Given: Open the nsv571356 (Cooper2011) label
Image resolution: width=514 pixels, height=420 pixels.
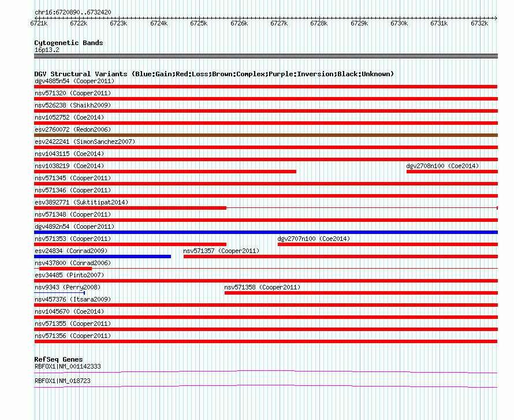Looking at the screenshot, I should pyautogui.click(x=73, y=336).
